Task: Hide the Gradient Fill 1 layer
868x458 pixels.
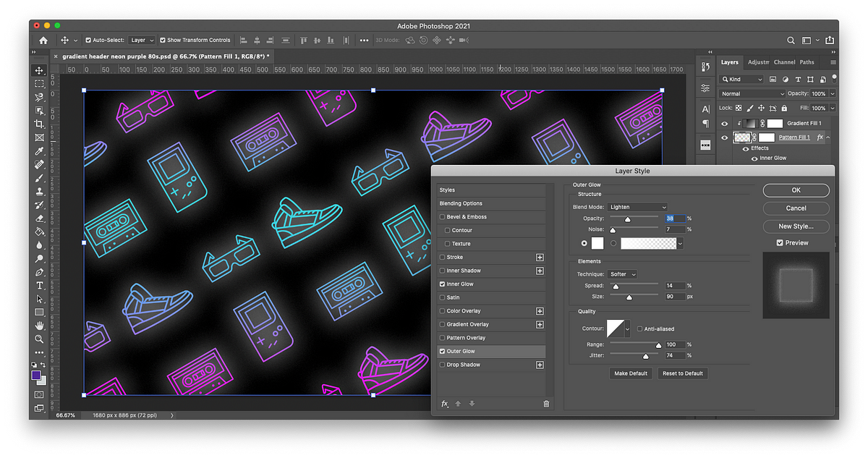Action: point(725,124)
